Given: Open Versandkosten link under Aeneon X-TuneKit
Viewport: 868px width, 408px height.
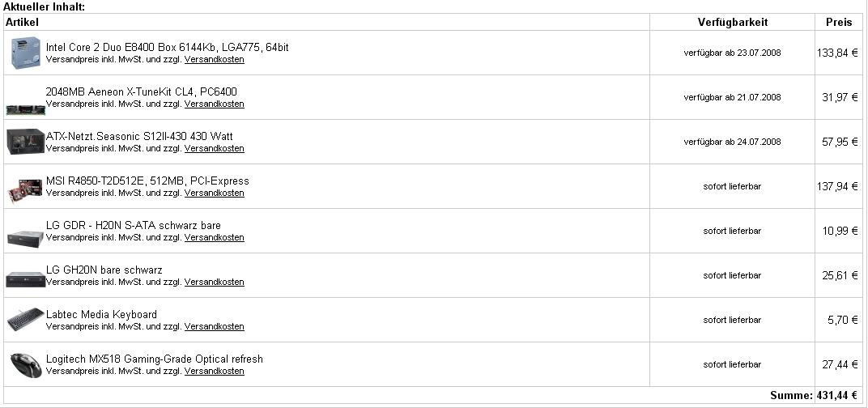Looking at the screenshot, I should click(x=215, y=104).
